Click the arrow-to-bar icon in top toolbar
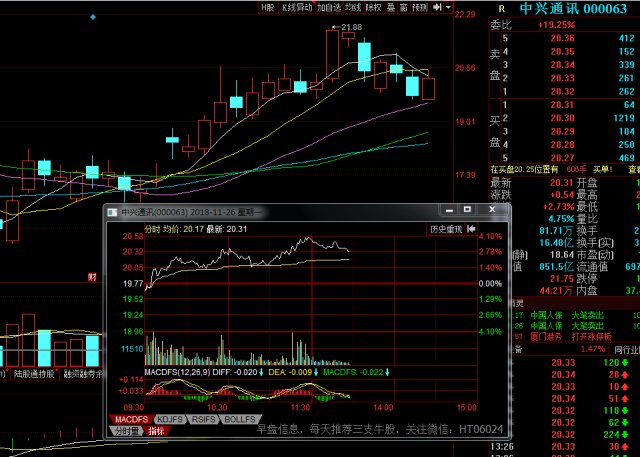This screenshot has width=640, height=457. (x=437, y=7)
